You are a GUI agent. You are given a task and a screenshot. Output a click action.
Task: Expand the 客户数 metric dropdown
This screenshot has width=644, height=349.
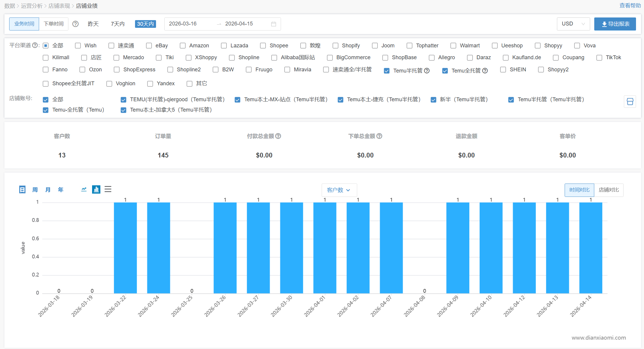click(x=339, y=190)
